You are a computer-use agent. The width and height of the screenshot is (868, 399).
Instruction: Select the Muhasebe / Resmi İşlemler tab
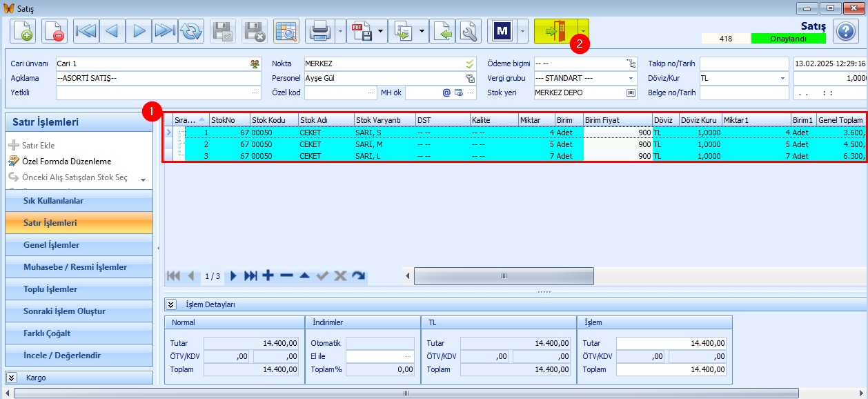coord(79,267)
